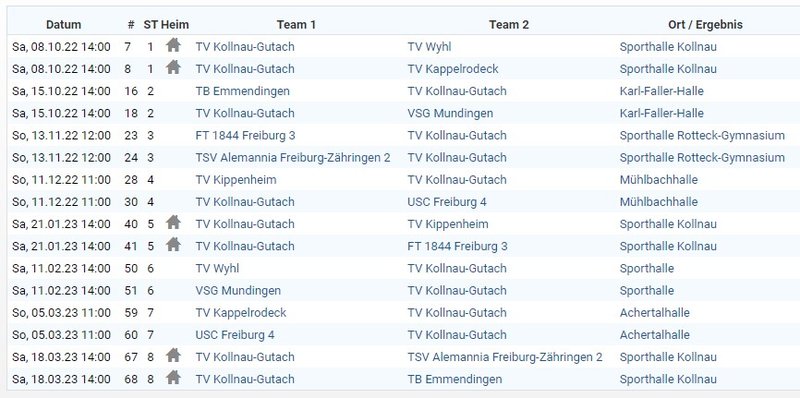Open TV Kappelrodeck as Team 2 link
Viewport: 800px width, 398px height.
453,69
